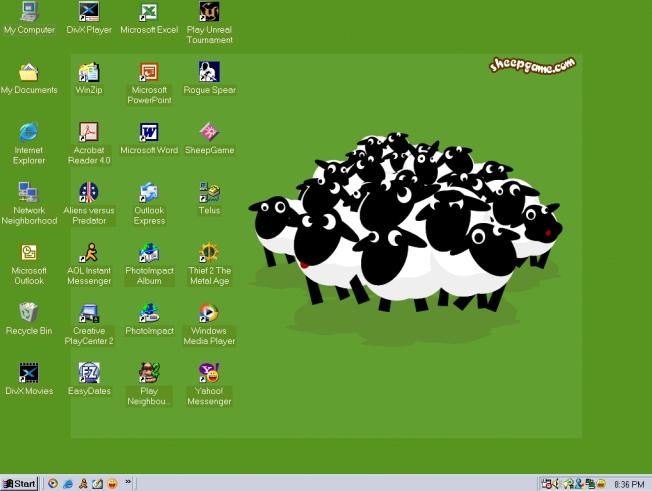Select Acrobat Reader 4.0 shortcut
Image resolution: width=652 pixels, height=491 pixels.
pos(89,144)
